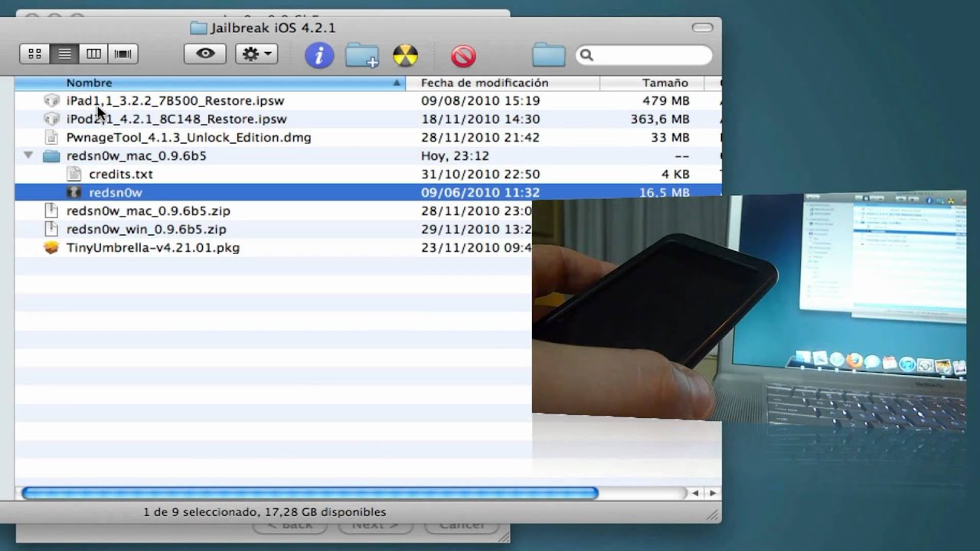Viewport: 980px width, 551px height.
Task: Open the gear Action menu
Action: (256, 54)
